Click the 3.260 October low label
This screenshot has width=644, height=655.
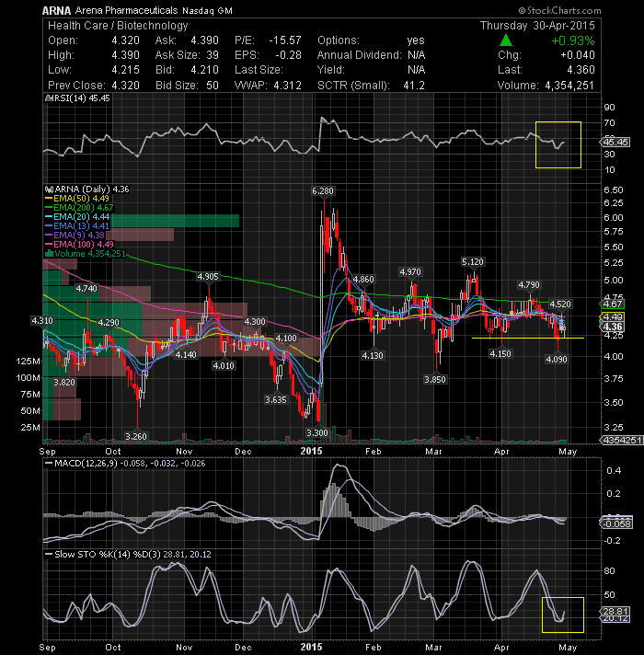coord(136,437)
